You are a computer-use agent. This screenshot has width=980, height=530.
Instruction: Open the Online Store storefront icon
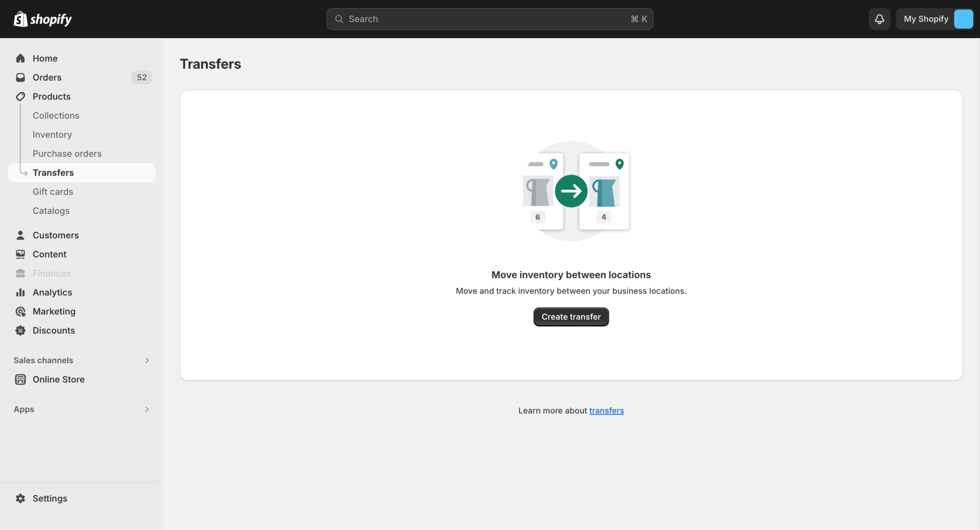(x=20, y=379)
